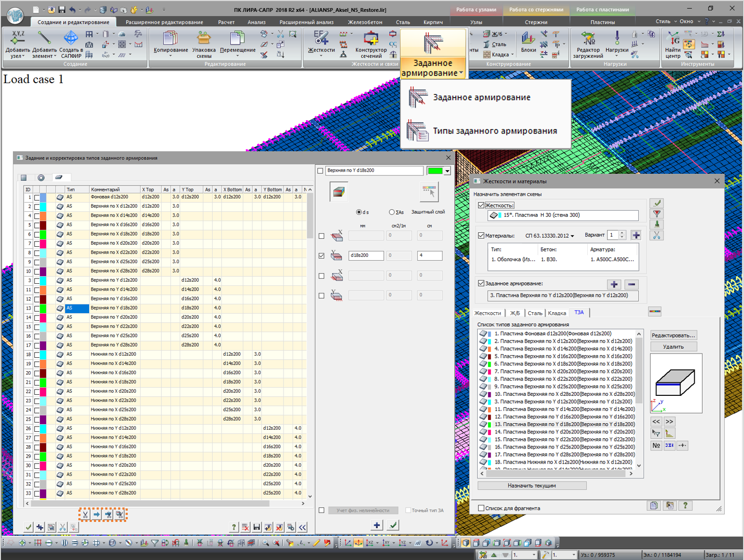
Task: Click the Упаковка схемы icon
Action: (x=203, y=44)
